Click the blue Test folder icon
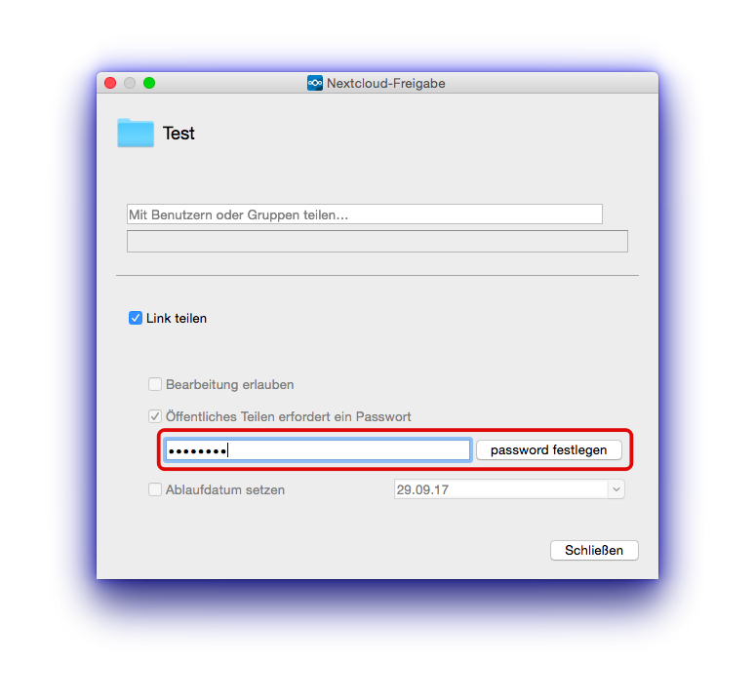755x700 pixels. 136,133
